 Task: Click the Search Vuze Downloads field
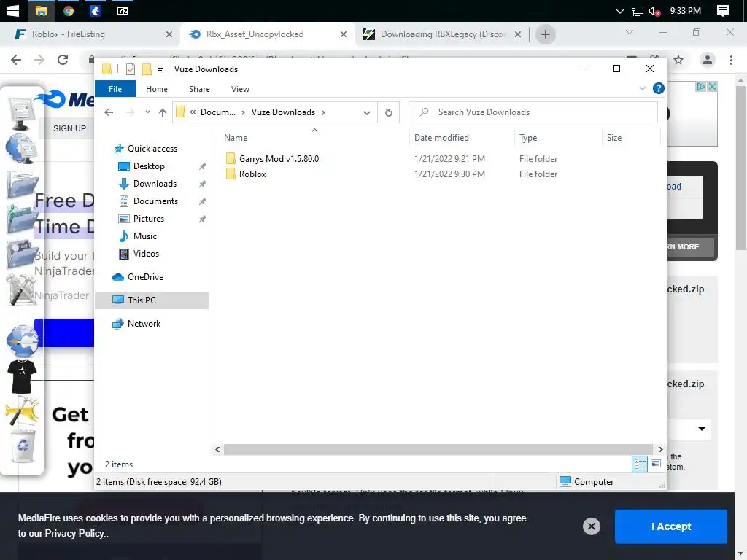coord(533,112)
